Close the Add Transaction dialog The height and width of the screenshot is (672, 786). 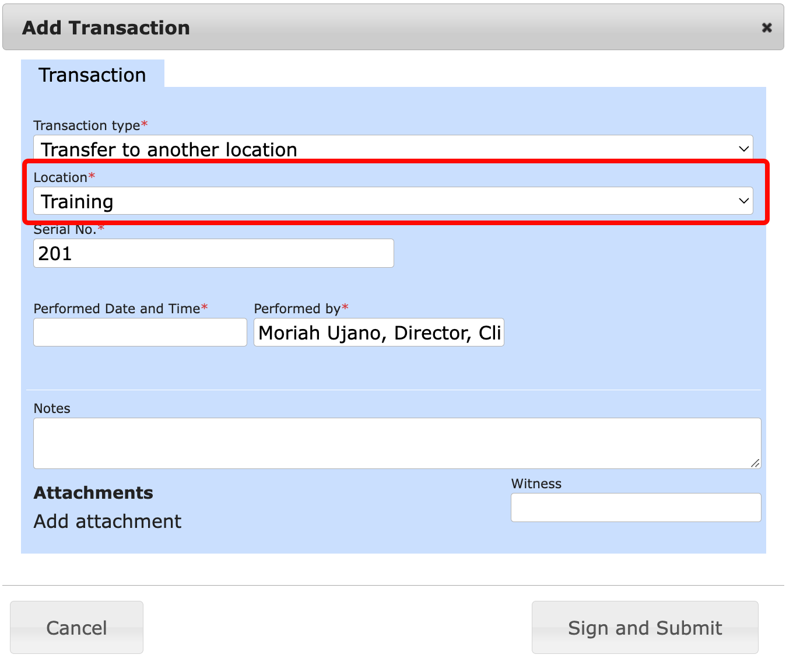767,27
